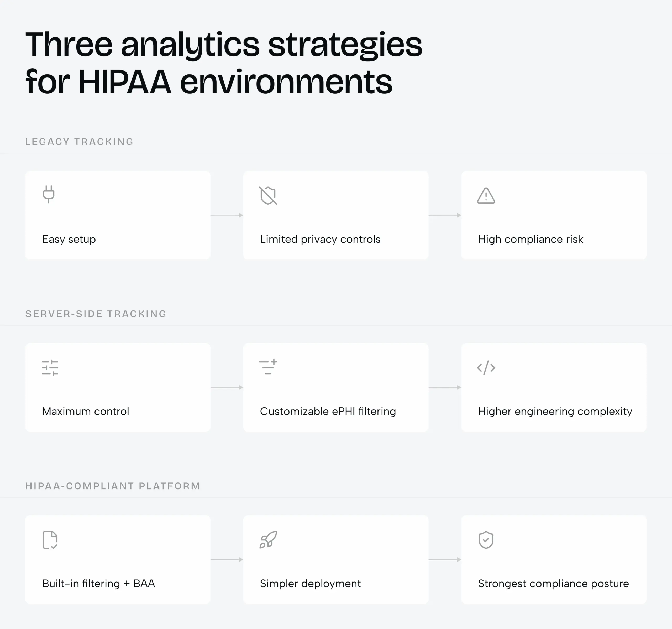Viewport: 672px width, 629px height.
Task: Select the 'Simpler deployment' text
Action: click(310, 584)
